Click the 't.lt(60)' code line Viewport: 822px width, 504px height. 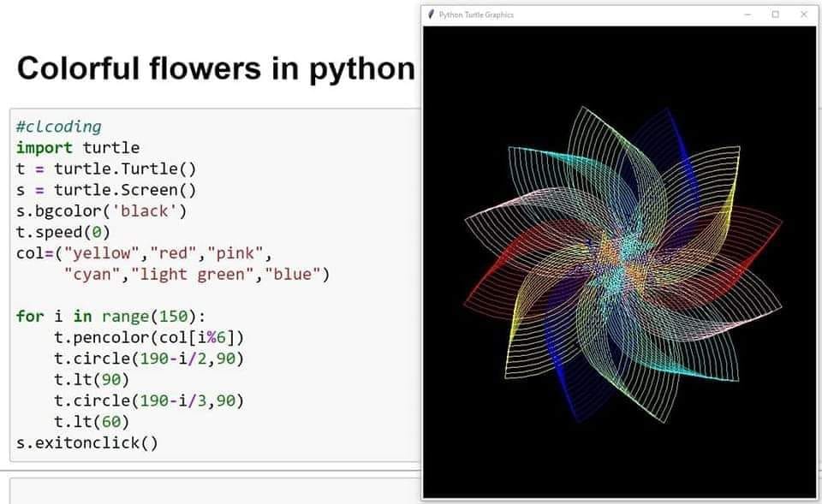tap(92, 422)
